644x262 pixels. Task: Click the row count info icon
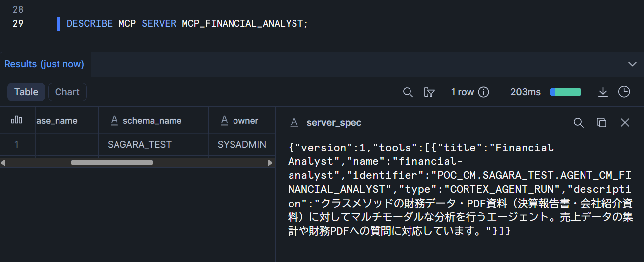pos(483,92)
